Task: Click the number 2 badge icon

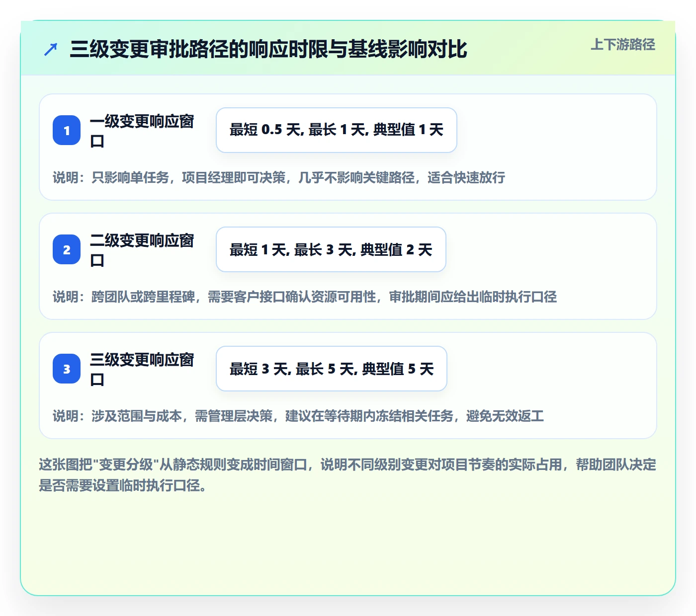Action: 67,249
